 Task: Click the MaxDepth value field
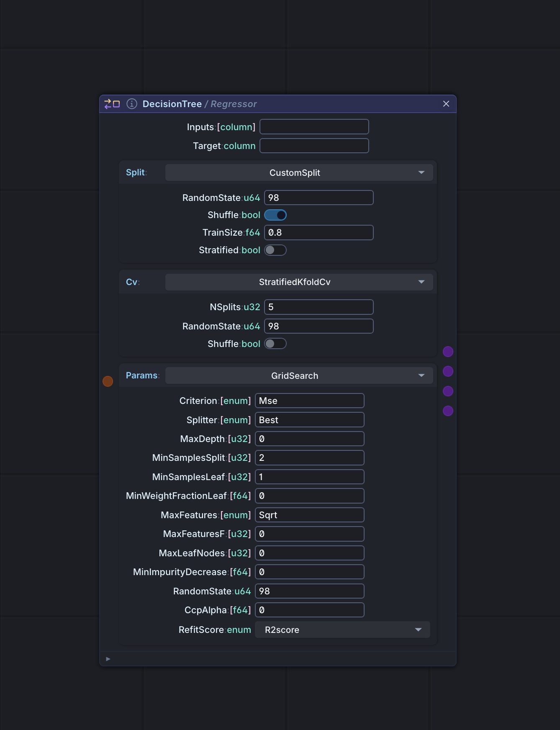point(309,439)
